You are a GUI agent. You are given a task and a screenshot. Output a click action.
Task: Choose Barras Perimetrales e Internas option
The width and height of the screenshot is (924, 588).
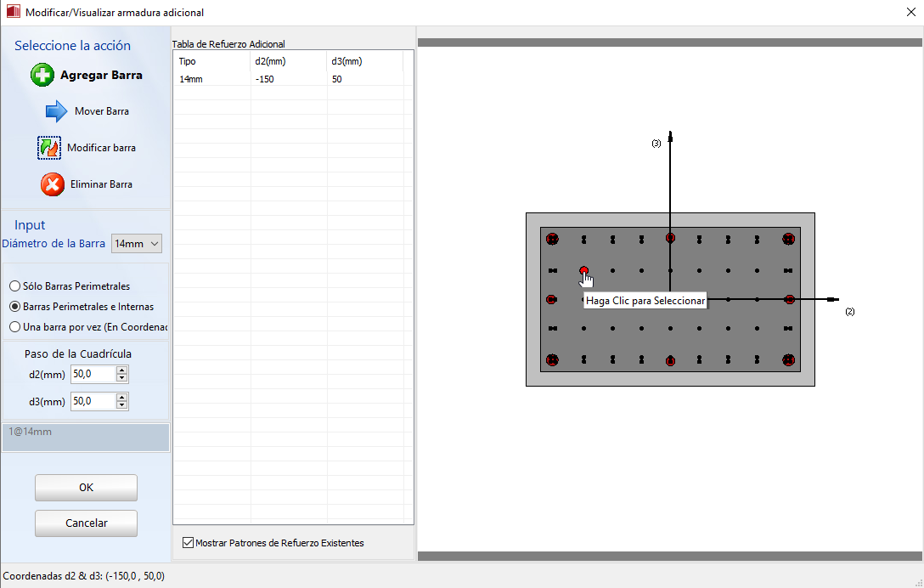tap(14, 307)
